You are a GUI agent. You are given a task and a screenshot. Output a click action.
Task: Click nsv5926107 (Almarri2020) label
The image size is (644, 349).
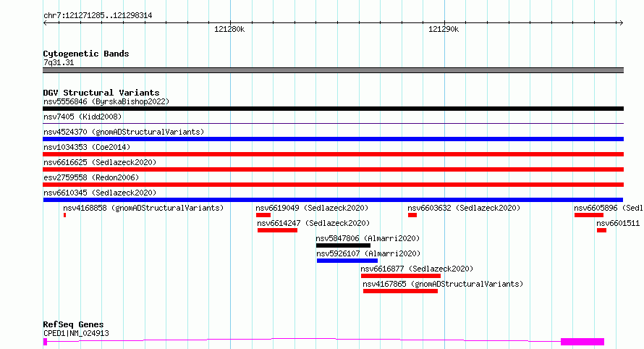368,253
